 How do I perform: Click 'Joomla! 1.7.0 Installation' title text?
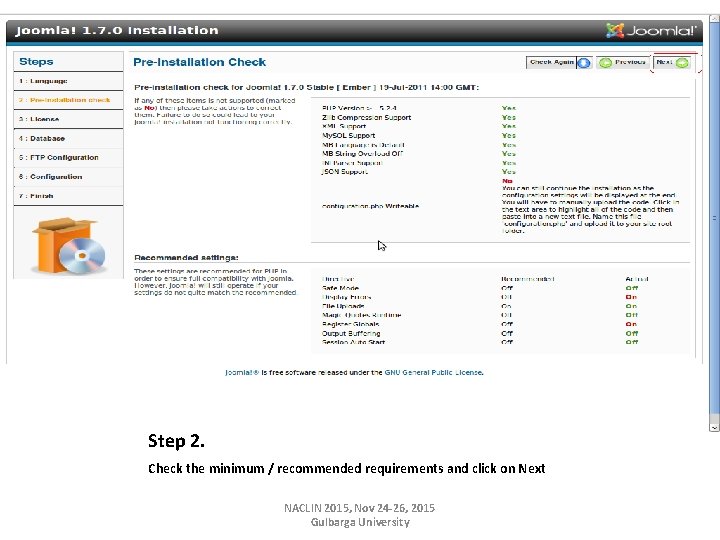117,30
